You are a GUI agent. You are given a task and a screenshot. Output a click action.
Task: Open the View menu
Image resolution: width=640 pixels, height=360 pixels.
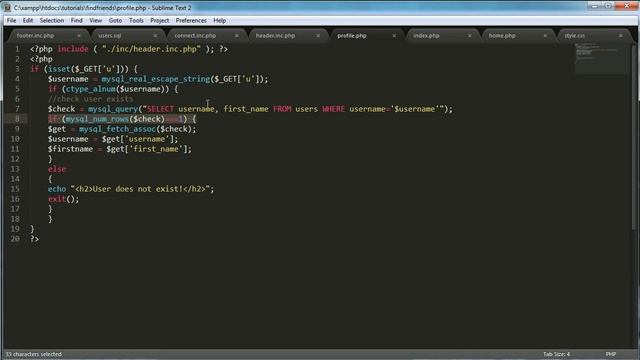coord(96,20)
